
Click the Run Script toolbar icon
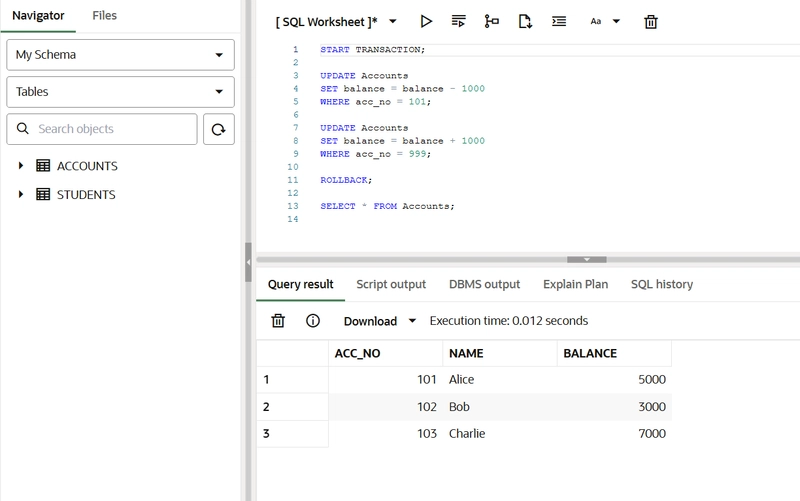click(458, 21)
